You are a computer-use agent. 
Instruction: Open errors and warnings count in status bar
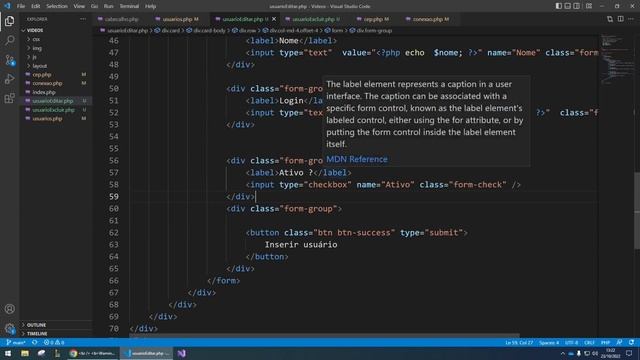coord(53,342)
